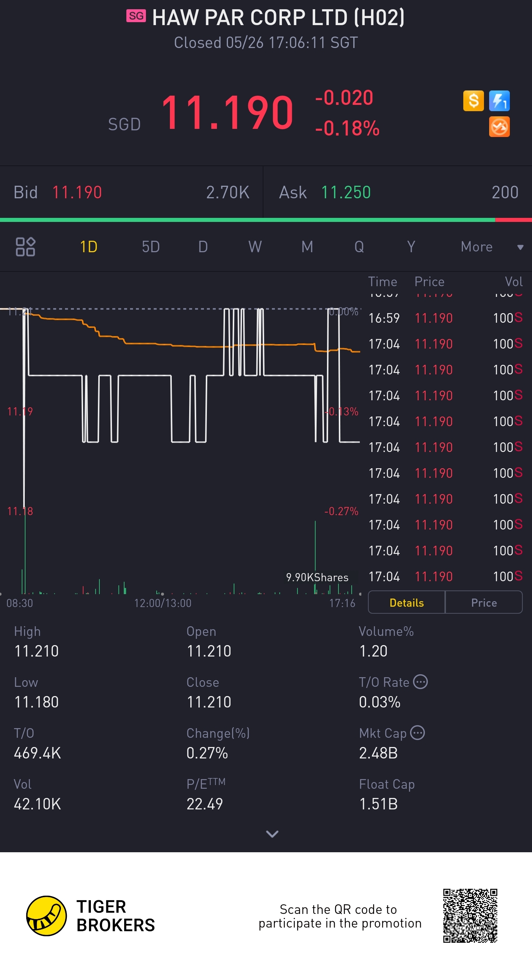Tap the Open value 11.210

tap(209, 651)
